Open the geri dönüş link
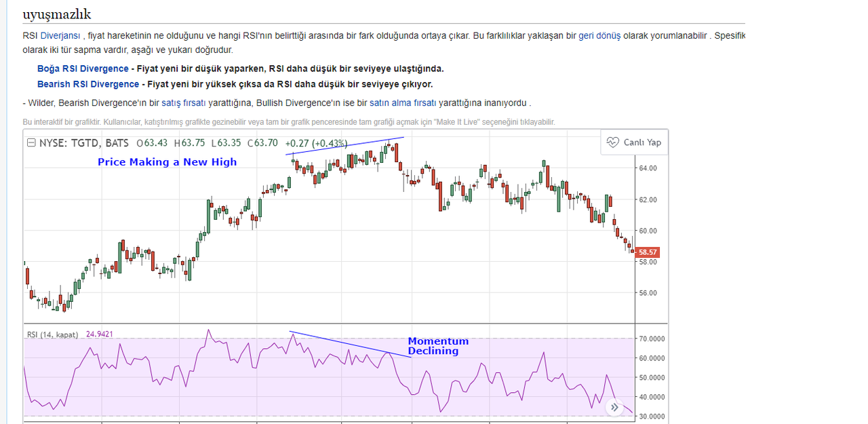This screenshot has width=868, height=424. point(599,36)
